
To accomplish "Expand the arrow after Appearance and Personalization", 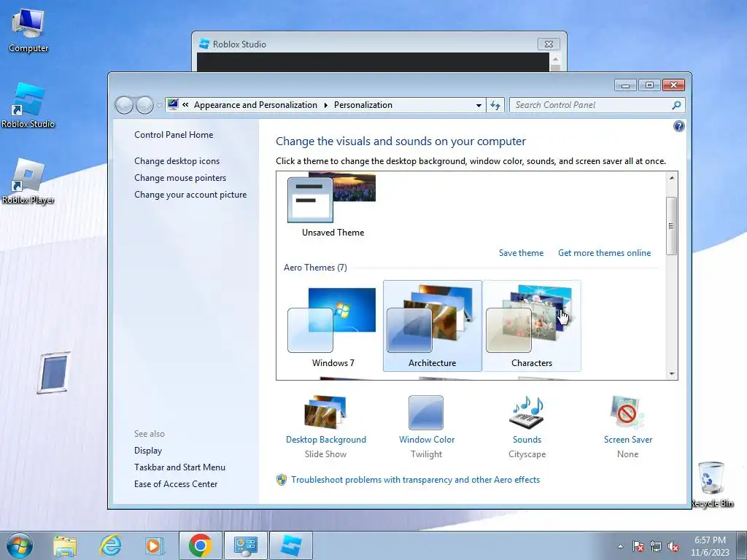I will click(x=326, y=105).
